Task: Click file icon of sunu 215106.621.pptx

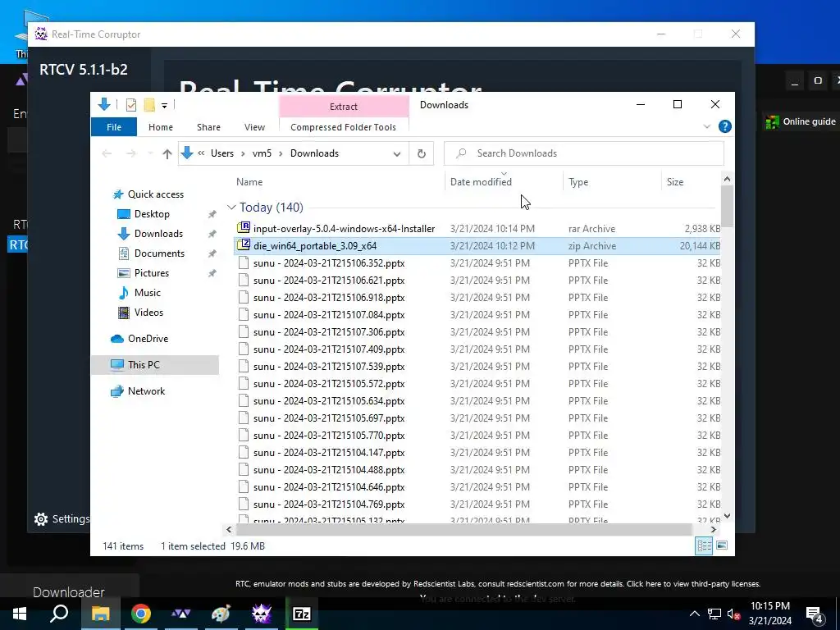Action: click(x=244, y=281)
